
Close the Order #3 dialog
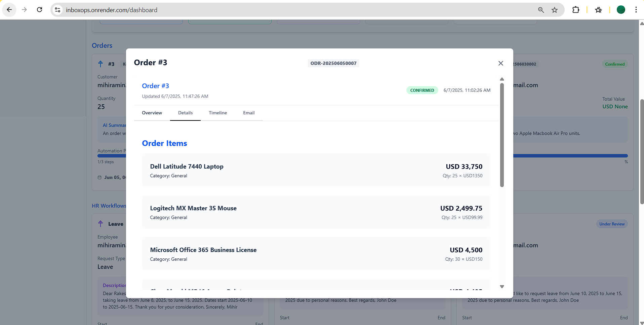[501, 63]
